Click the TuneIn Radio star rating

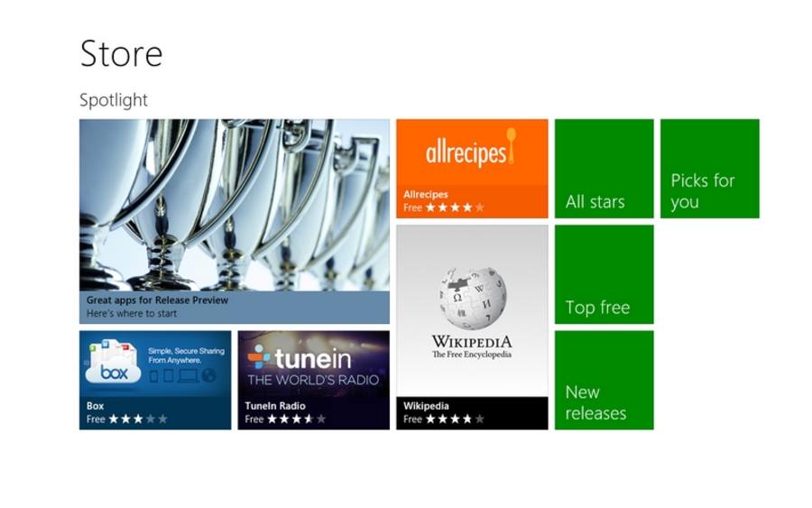pos(296,419)
